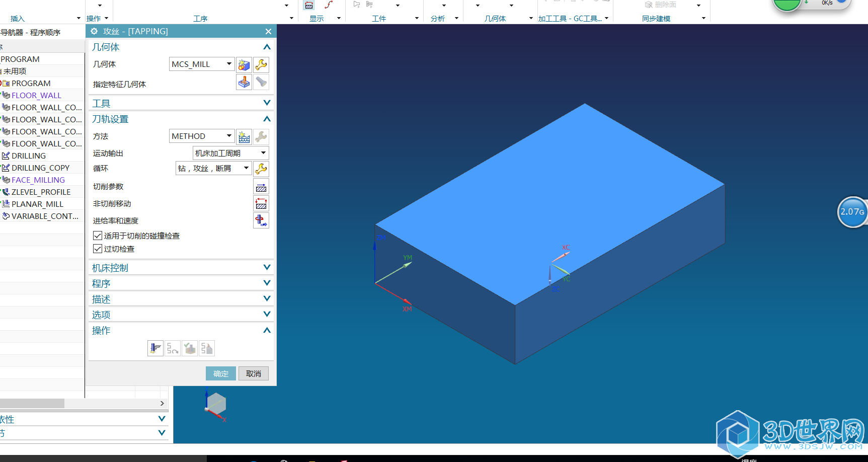Toggle the gouge check (过切检查) checkbox
Image resolution: width=868 pixels, height=462 pixels.
(98, 249)
